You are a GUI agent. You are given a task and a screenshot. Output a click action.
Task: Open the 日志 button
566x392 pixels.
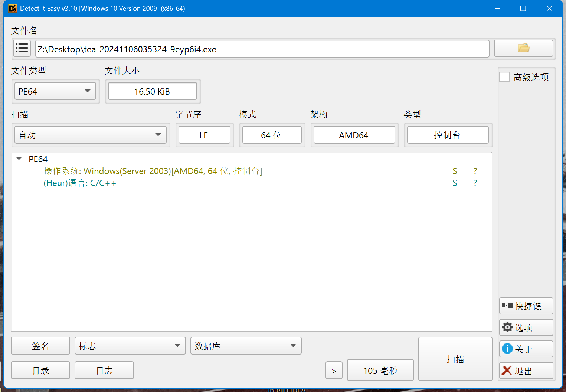pyautogui.click(x=104, y=370)
